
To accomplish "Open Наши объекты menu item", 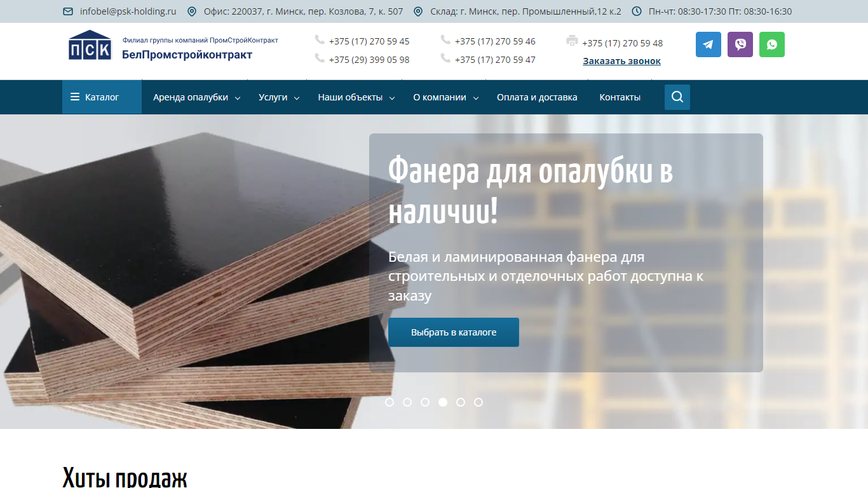I will point(350,97).
